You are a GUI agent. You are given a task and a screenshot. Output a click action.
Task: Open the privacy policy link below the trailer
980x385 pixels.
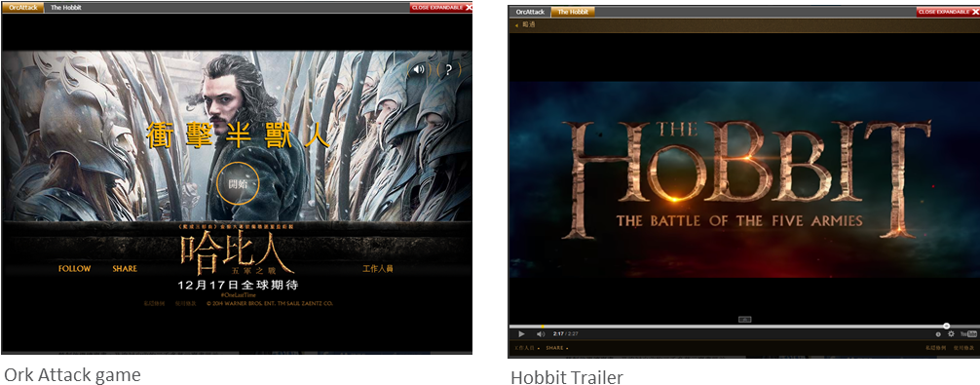pyautogui.click(x=934, y=348)
